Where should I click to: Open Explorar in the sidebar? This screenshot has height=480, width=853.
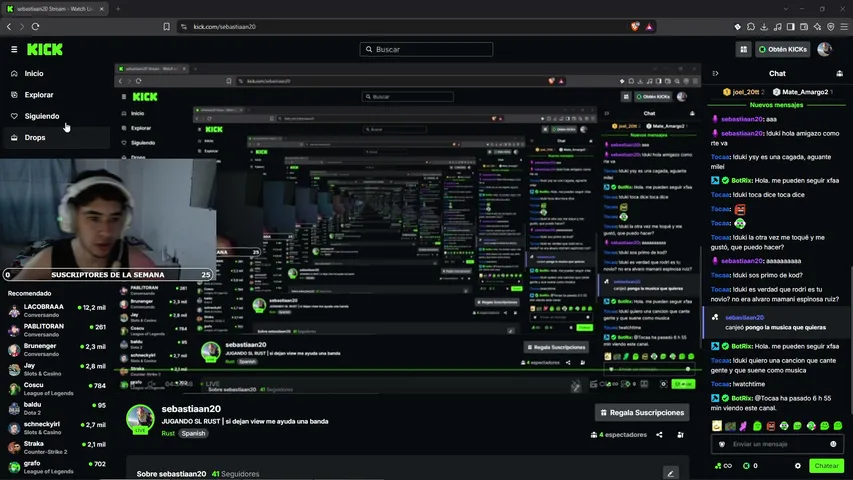pos(39,95)
